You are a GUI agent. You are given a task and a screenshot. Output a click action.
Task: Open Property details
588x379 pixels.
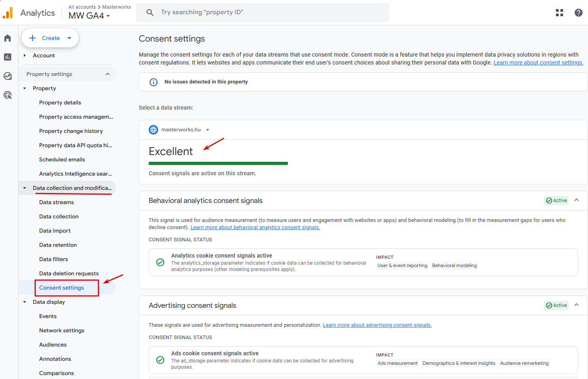[60, 102]
